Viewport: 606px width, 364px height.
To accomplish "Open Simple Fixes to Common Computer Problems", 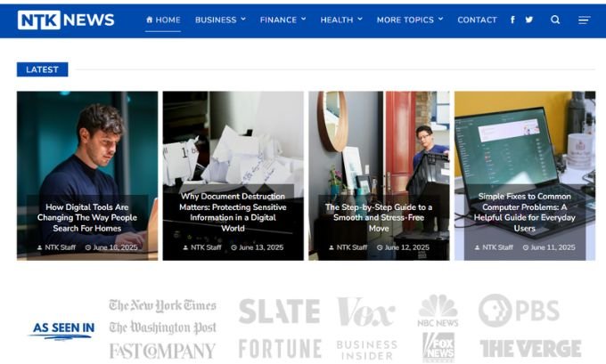I will [524, 213].
